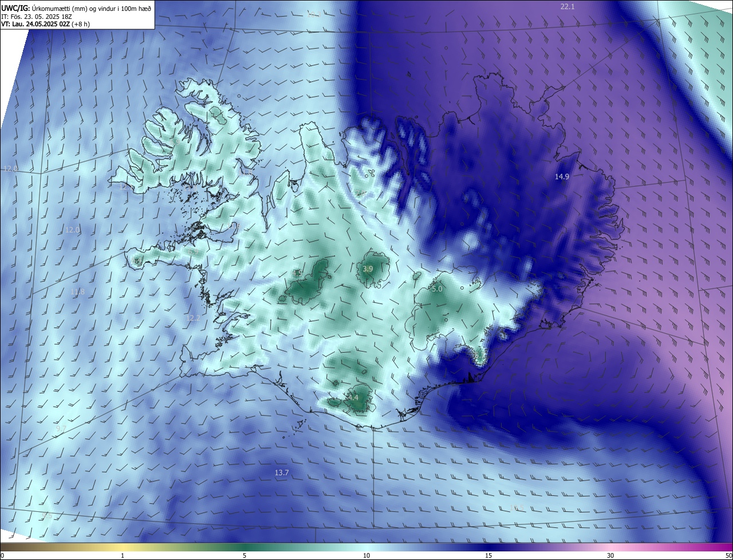Click the 22.1 value label on the map
This screenshot has width=733, height=560.
click(567, 6)
